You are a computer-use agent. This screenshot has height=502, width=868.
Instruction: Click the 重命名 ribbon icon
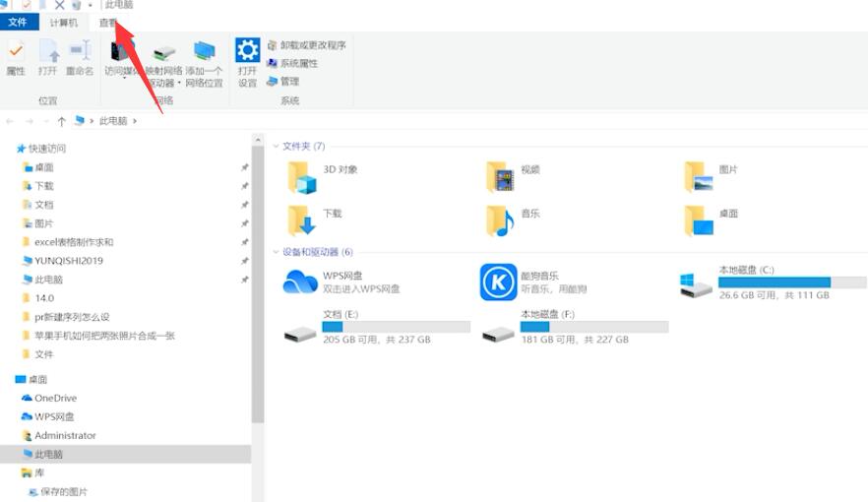coord(80,51)
